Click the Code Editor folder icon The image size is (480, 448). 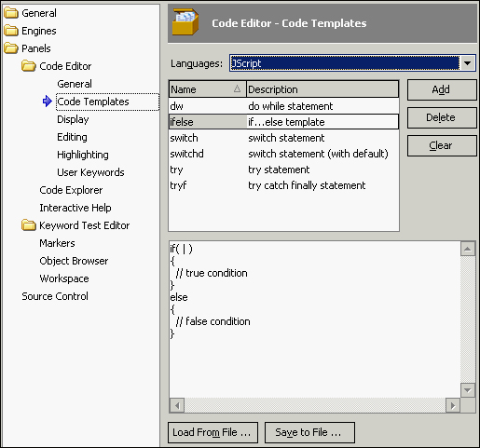click(x=29, y=66)
